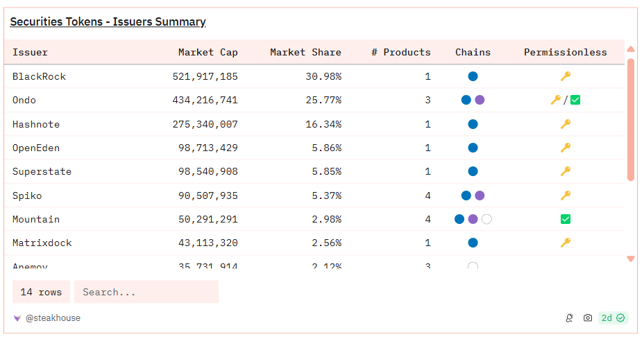Select the Superstate issuer cell

[42, 171]
